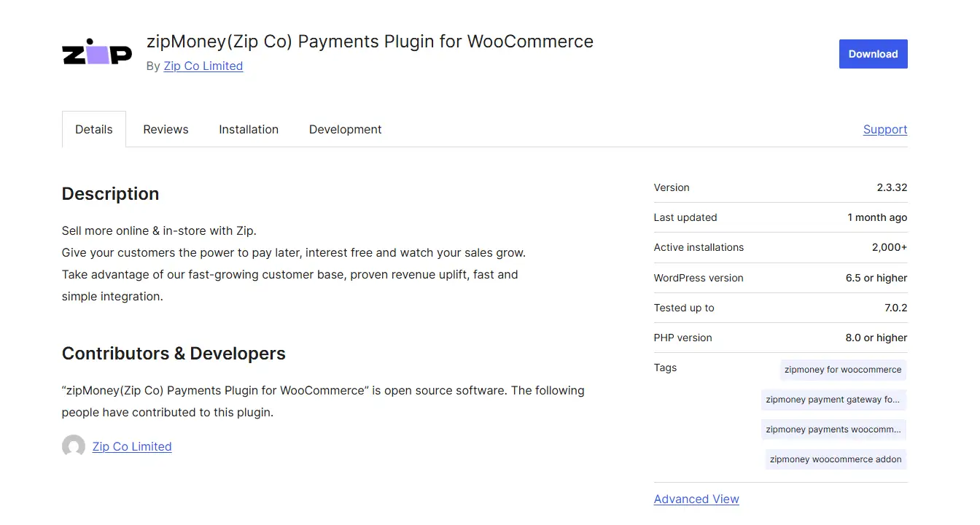
Task: Click the contributor avatar beside Zip Co Limited
Action: pos(74,446)
